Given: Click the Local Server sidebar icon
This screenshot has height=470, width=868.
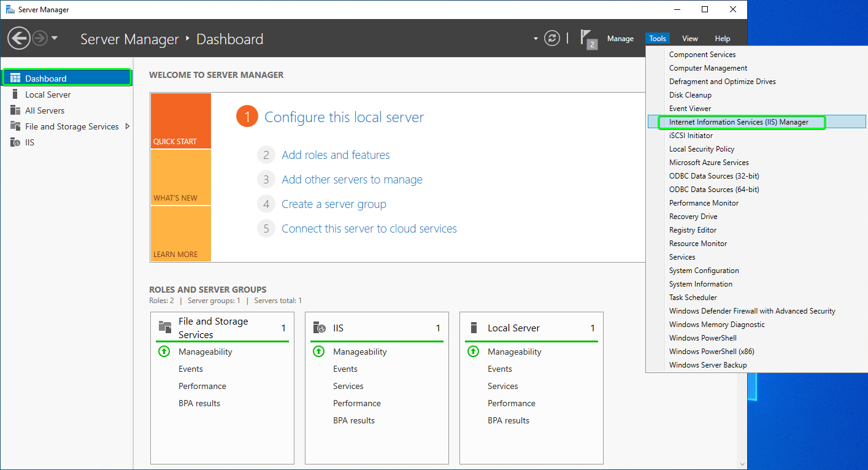Looking at the screenshot, I should click(x=15, y=94).
